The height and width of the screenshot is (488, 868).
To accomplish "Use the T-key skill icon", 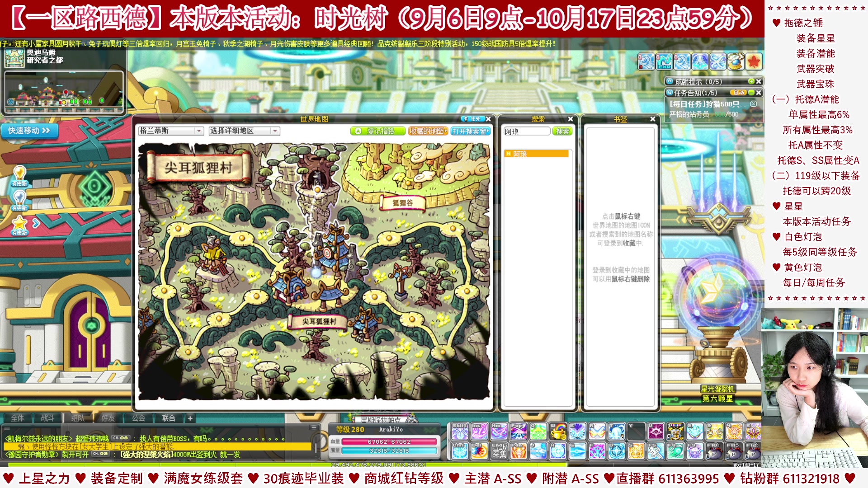I will tap(617, 431).
